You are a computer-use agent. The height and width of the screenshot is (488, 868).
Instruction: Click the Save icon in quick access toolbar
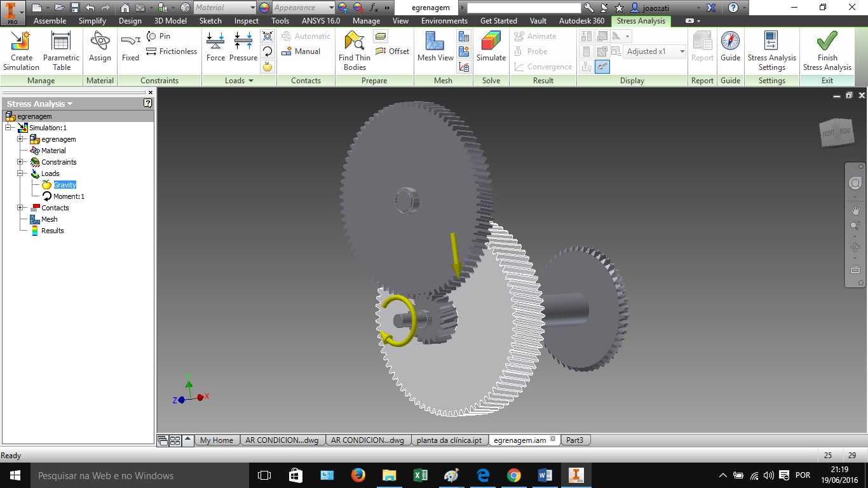[75, 8]
